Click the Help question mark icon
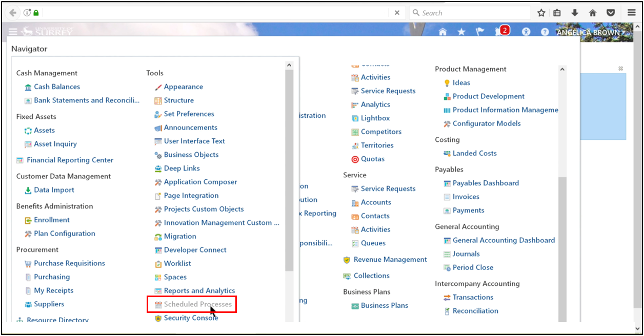This screenshot has height=336, width=644. click(x=545, y=32)
